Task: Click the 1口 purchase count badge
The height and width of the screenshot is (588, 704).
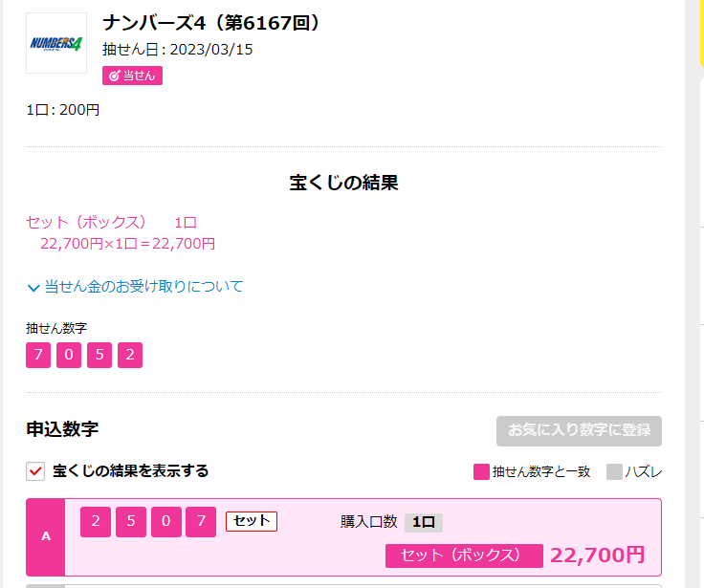Action: [424, 522]
